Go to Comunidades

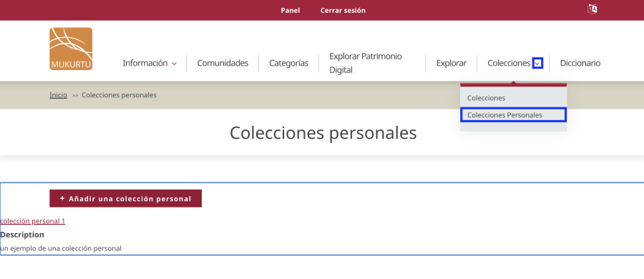click(x=223, y=63)
